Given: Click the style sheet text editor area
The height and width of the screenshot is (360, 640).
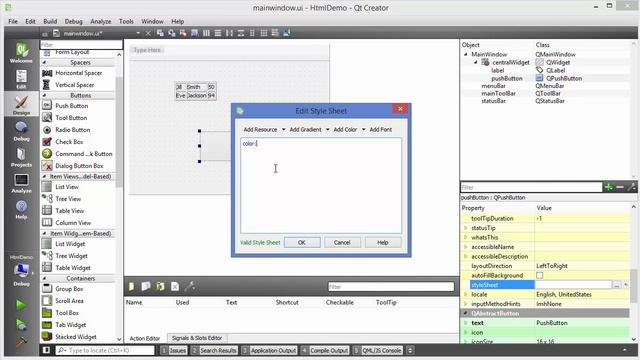Looking at the screenshot, I should 321,186.
